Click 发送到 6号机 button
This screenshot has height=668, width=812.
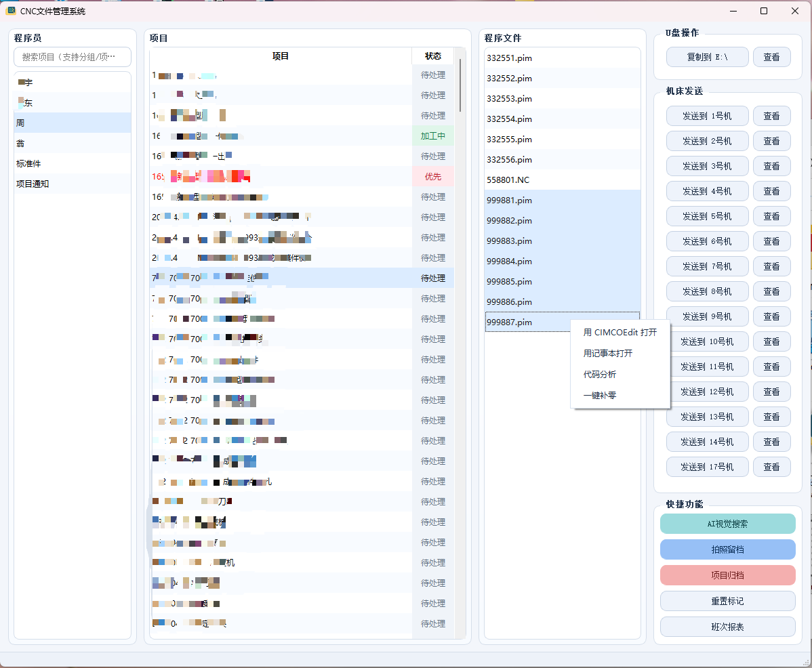pyautogui.click(x=707, y=241)
